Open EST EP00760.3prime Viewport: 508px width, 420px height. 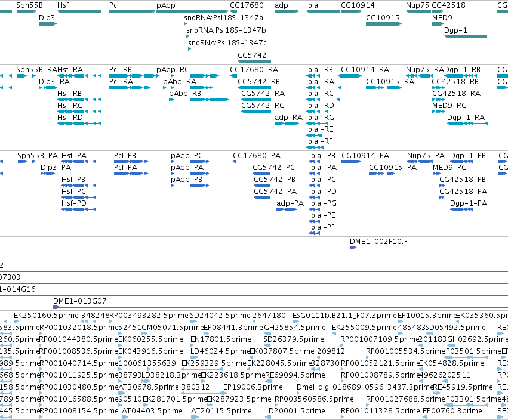(452, 411)
